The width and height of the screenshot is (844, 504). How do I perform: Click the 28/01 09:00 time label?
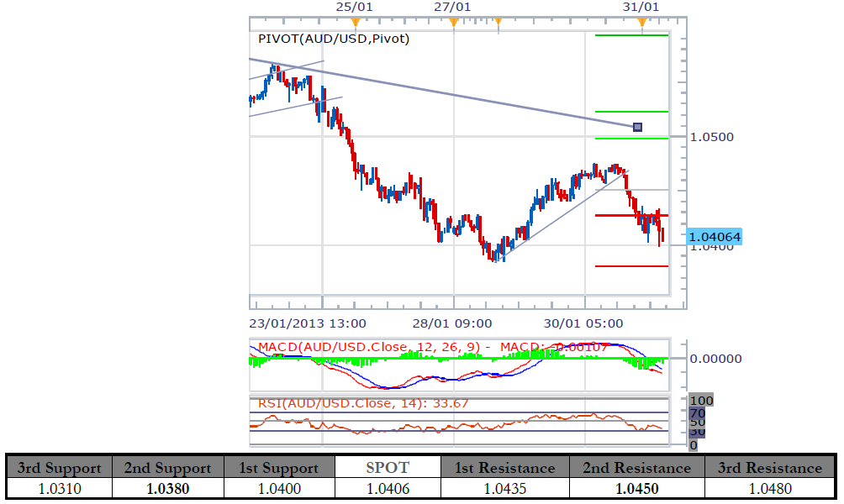pos(452,323)
